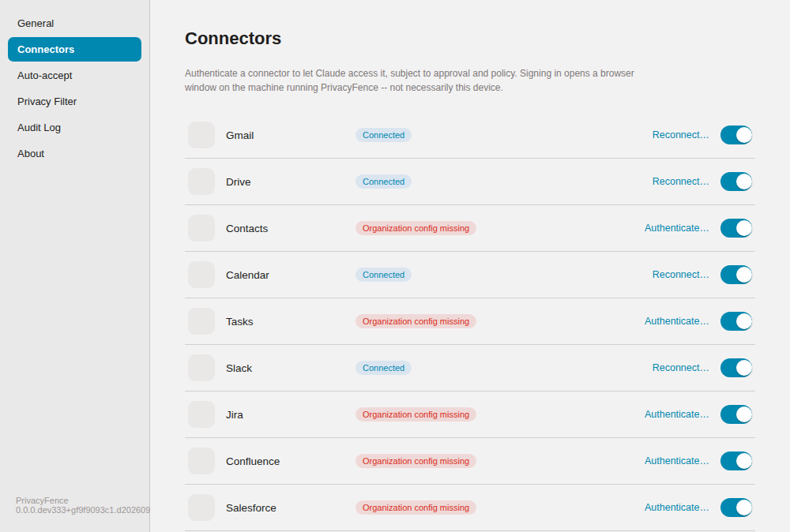Click Authenticate for Tasks
Viewport: 790px width, 532px height.
point(677,321)
